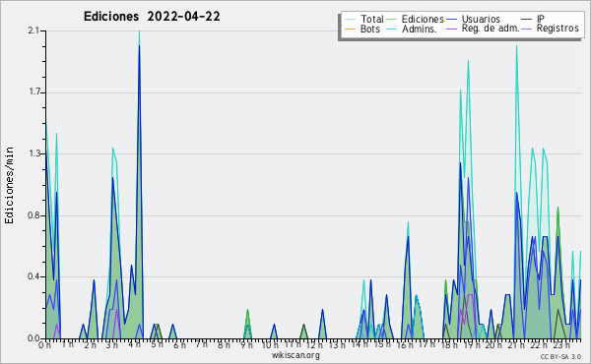Viewport: 591px width, 364px height.
Task: Click the '3 h' x-axis label
Action: (112, 345)
